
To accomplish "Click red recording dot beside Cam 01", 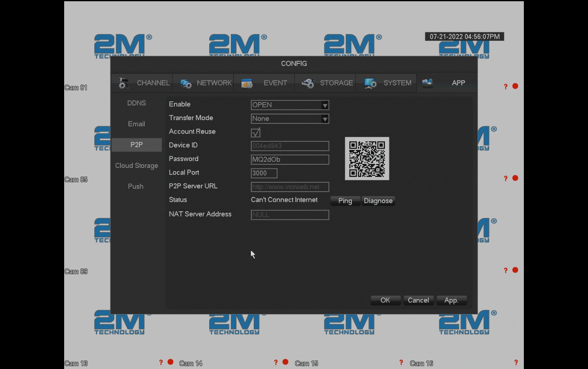I will [515, 86].
